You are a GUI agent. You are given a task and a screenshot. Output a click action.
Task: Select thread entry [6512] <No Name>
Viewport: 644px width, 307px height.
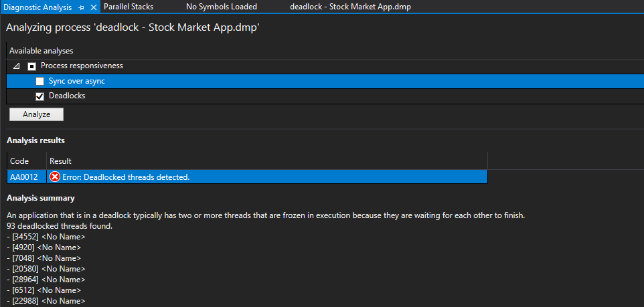pyautogui.click(x=44, y=290)
